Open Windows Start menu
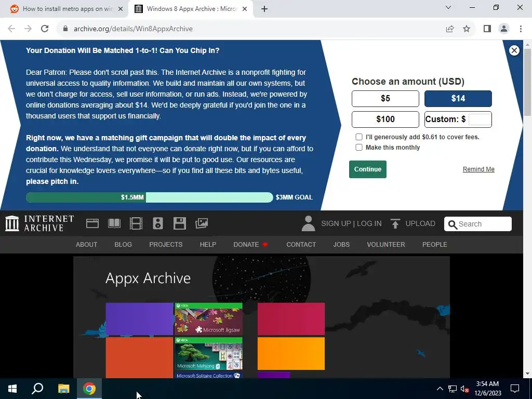This screenshot has width=532, height=399. pos(12,389)
